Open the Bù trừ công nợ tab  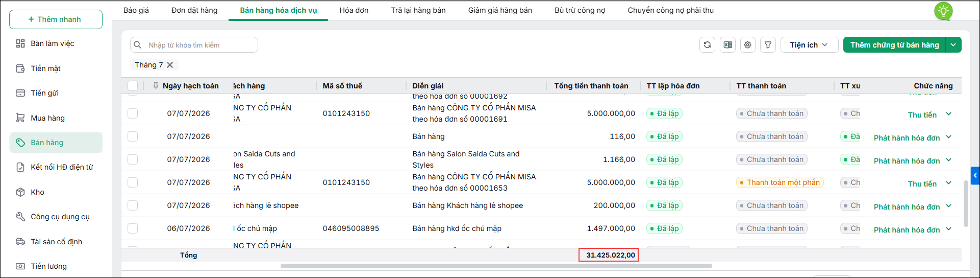pos(580,10)
